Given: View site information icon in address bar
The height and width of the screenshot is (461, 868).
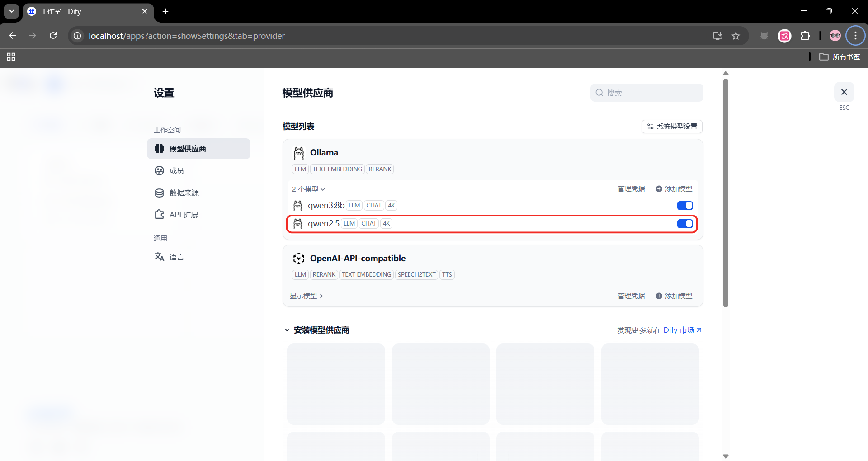Looking at the screenshot, I should (x=78, y=36).
